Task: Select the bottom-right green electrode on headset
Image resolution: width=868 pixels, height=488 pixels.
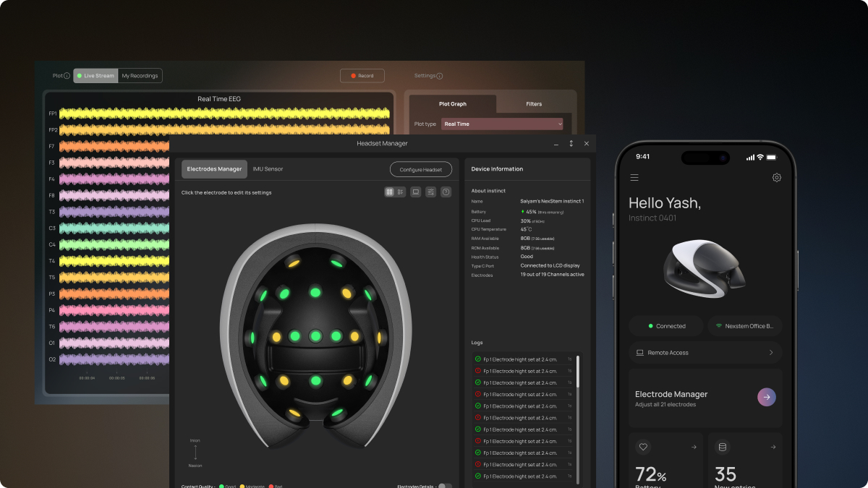Action: click(x=337, y=413)
